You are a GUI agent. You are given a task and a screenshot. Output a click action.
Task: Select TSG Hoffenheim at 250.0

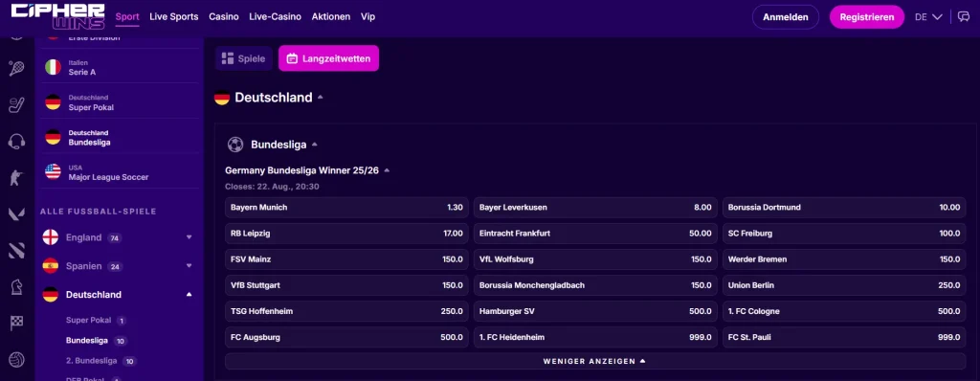[x=346, y=311]
